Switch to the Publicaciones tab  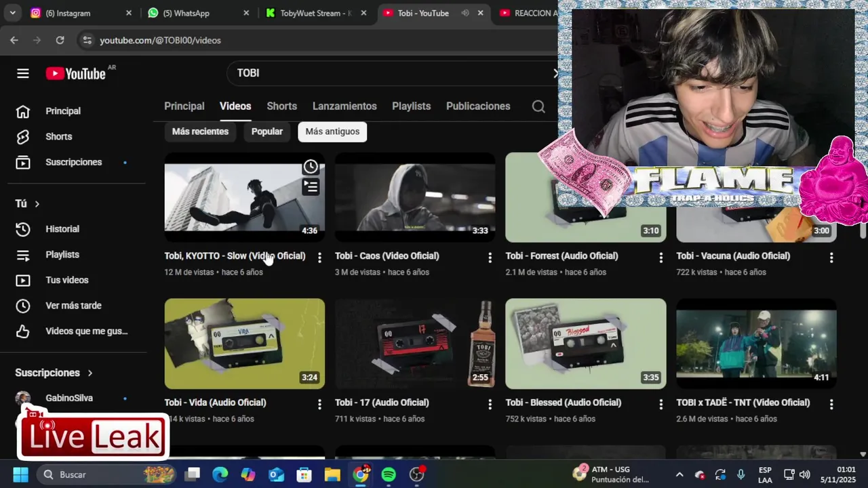pos(478,106)
